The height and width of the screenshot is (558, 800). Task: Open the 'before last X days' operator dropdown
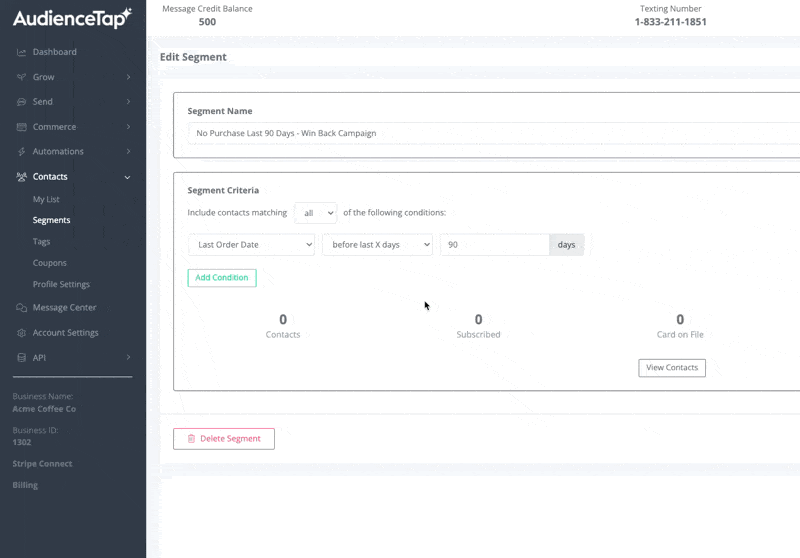(x=377, y=245)
